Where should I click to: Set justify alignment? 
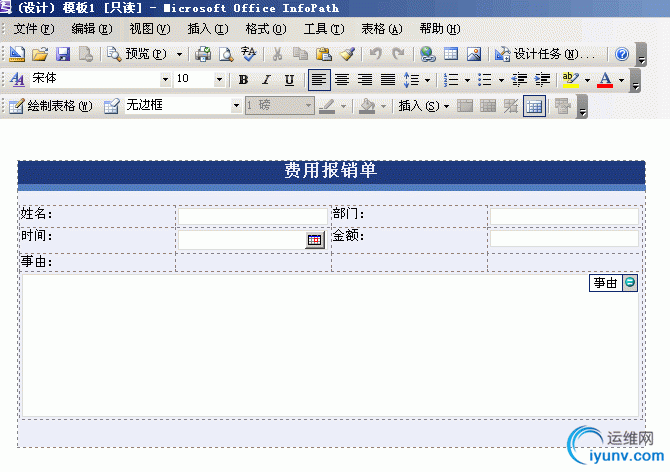click(388, 80)
